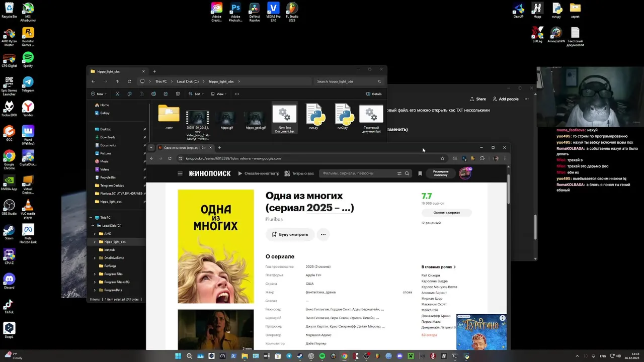
Task: Refresh the File Explorer folder
Action: 129,81
